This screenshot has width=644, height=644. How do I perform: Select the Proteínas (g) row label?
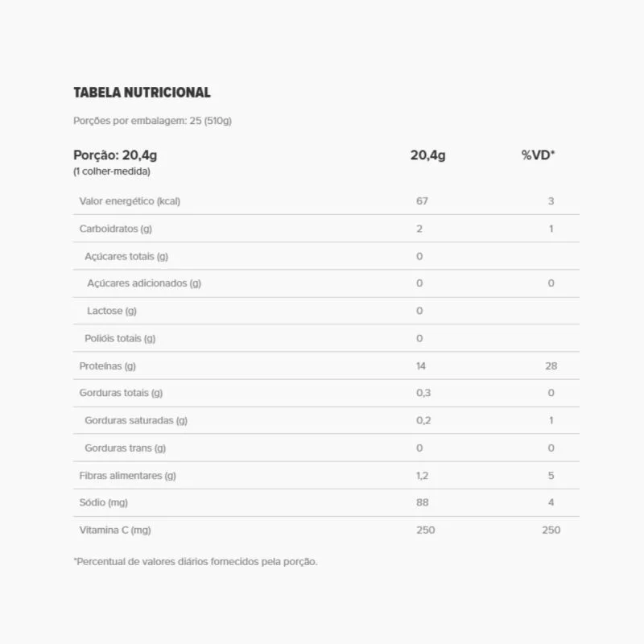pyautogui.click(x=107, y=366)
